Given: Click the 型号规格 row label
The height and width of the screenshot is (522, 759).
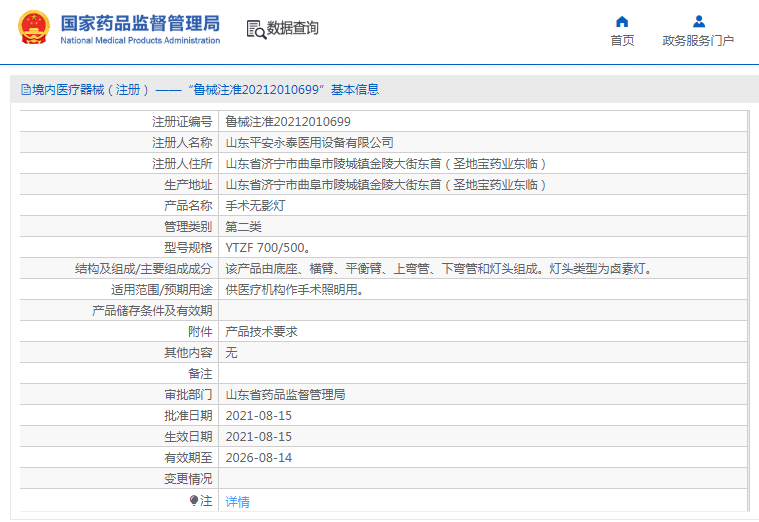Looking at the screenshot, I should coord(188,248).
